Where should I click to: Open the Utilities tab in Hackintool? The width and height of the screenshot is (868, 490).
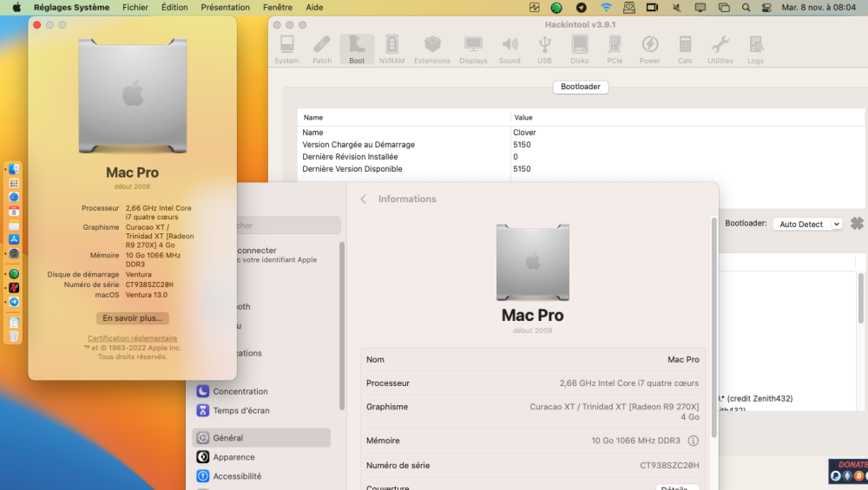720,49
